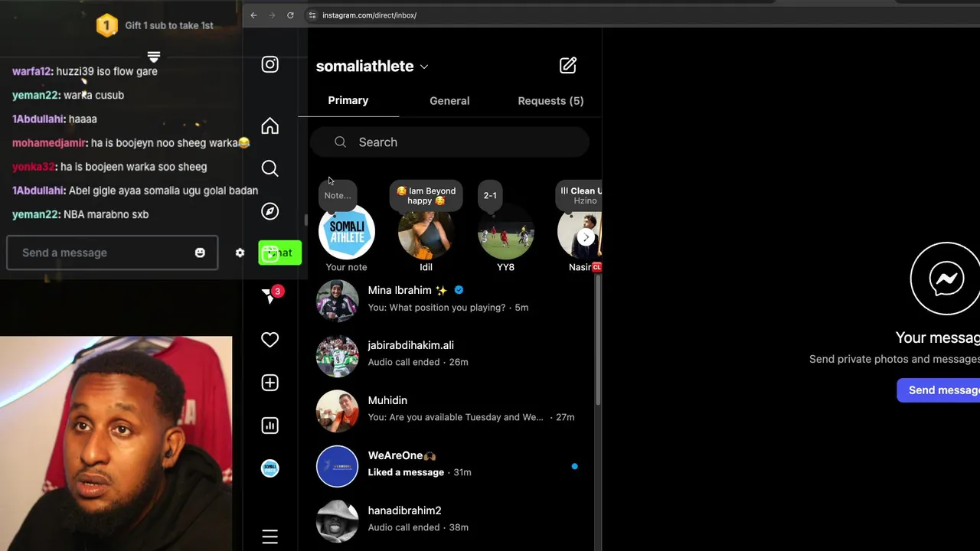The height and width of the screenshot is (551, 980).
Task: Click hanadibrahim2 profile picture
Action: pos(337,521)
